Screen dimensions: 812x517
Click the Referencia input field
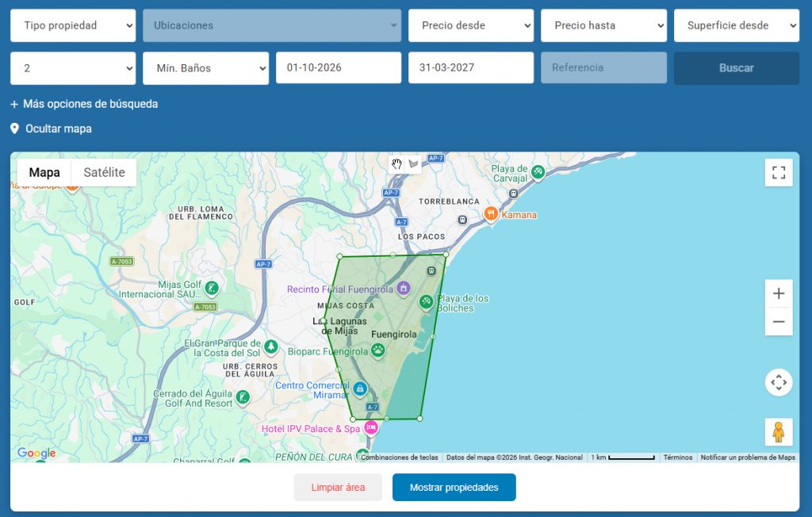click(x=603, y=68)
